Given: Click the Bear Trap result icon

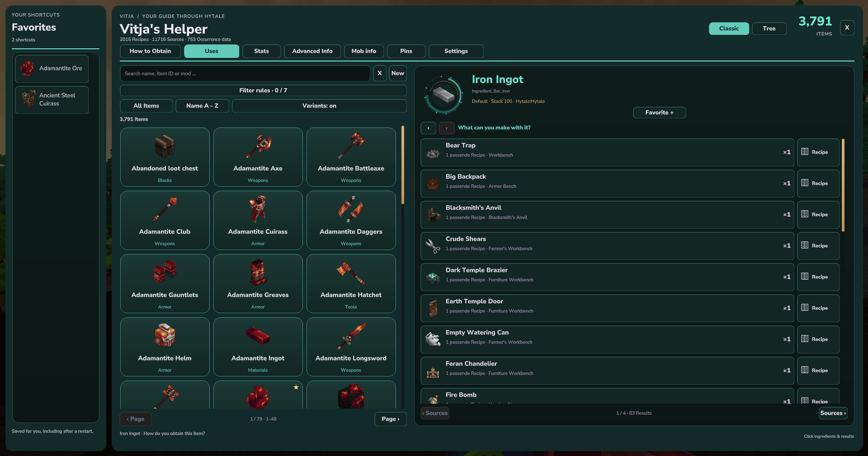Looking at the screenshot, I should coord(433,153).
